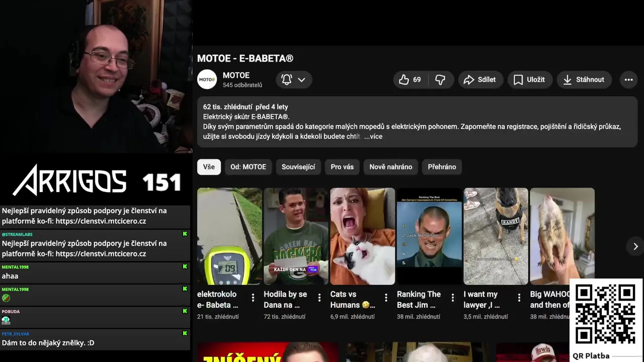Viewport: 644px width, 362px height.
Task: Click the 6,9 mil. zhlédnutí view count
Action: pos(352,317)
